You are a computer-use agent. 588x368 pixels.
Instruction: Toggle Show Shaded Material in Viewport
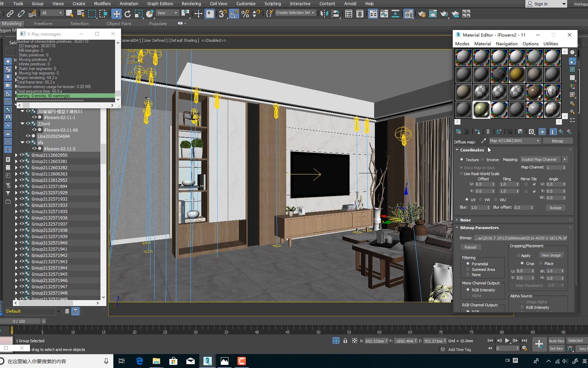(542, 132)
